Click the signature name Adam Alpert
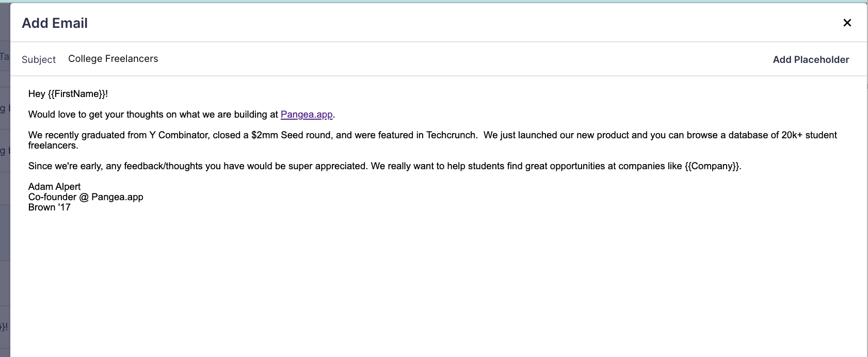Screen dimensions: 868x357 pyautogui.click(x=54, y=186)
